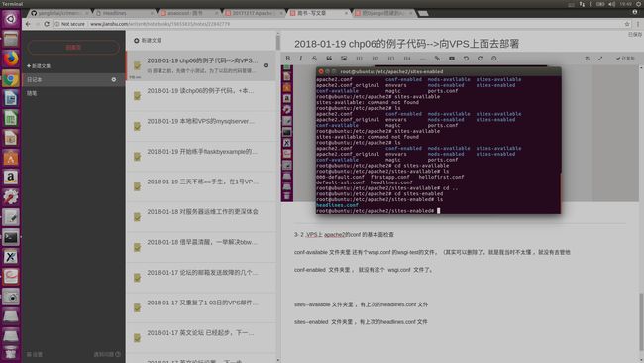The height and width of the screenshot is (363, 644).
Task: Open note 对服务器运维工作的更深体会
Action: click(x=201, y=217)
